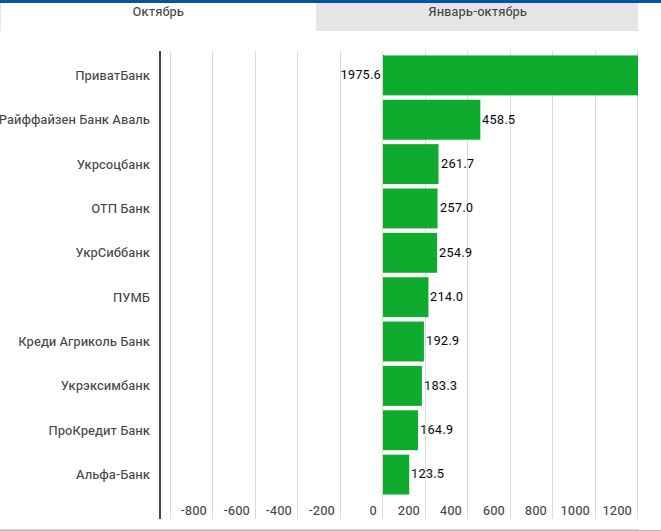Click the 1975.6 value label
This screenshot has width=661, height=531.
point(360,76)
